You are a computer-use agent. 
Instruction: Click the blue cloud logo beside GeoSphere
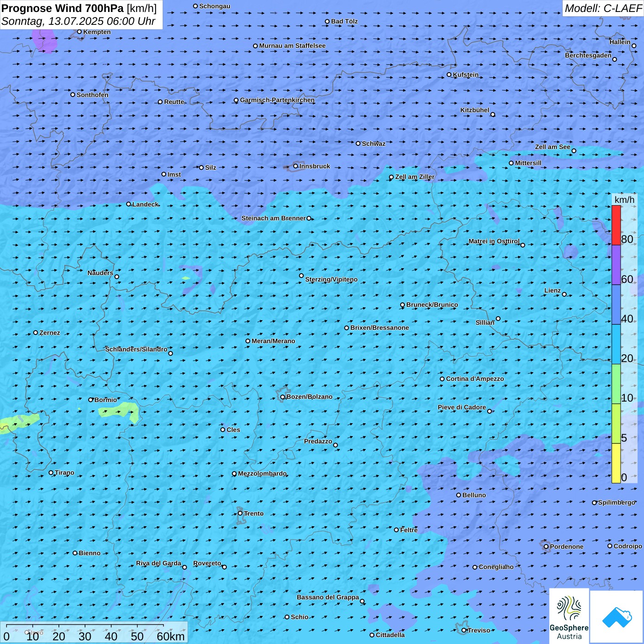pyautogui.click(x=617, y=617)
